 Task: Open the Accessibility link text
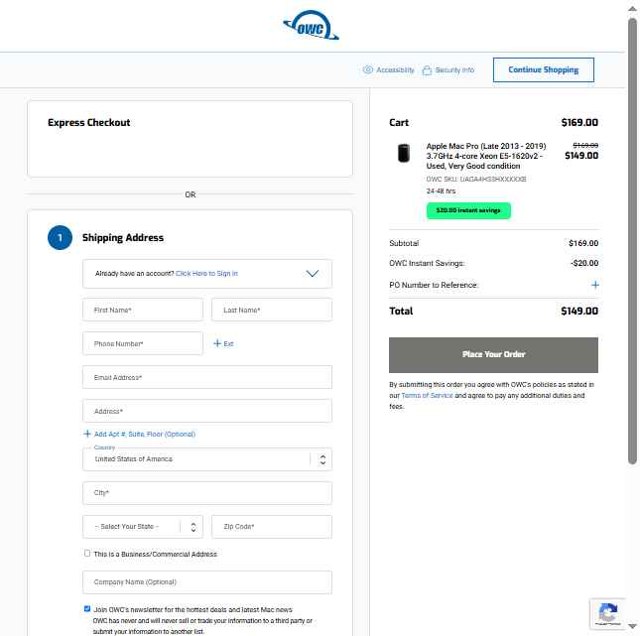click(395, 70)
